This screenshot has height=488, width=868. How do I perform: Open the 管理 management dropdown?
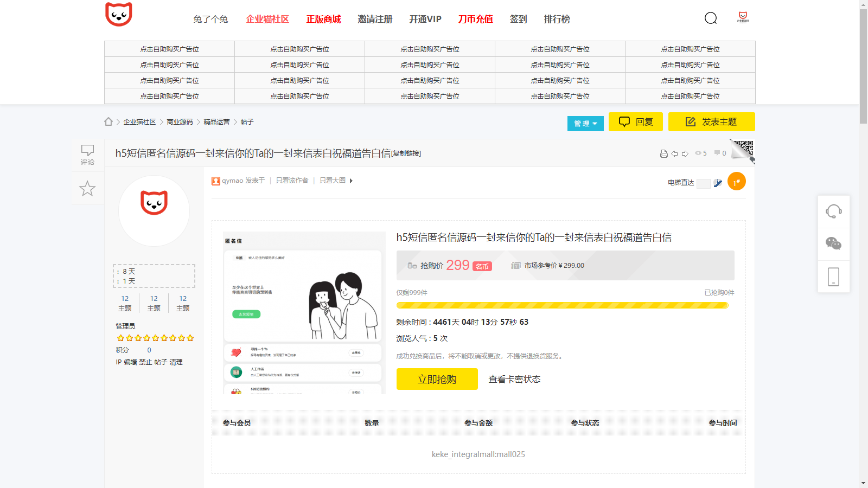[x=585, y=123]
